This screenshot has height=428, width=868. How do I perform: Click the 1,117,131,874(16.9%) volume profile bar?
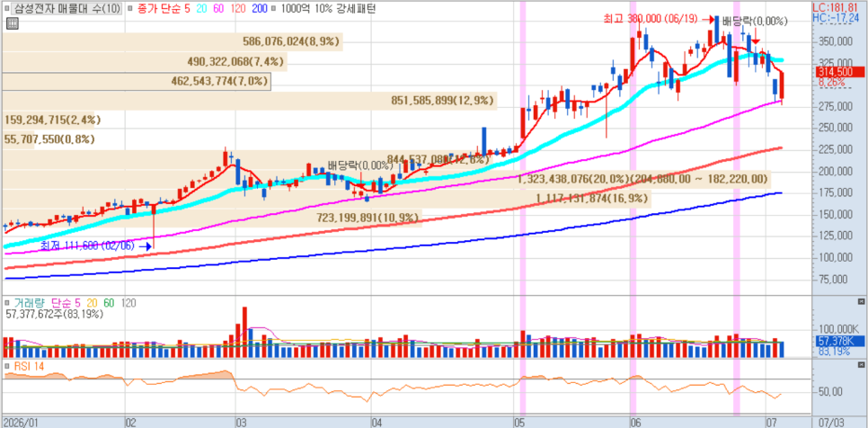pyautogui.click(x=326, y=198)
